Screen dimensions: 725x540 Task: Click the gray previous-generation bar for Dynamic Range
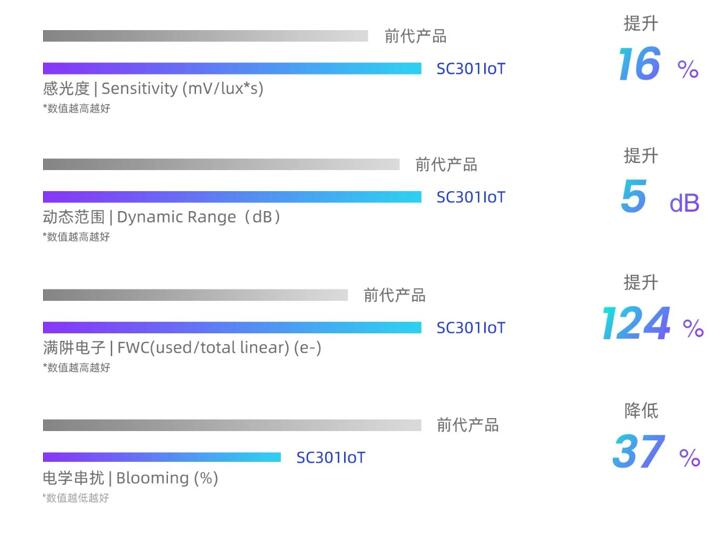pos(221,164)
